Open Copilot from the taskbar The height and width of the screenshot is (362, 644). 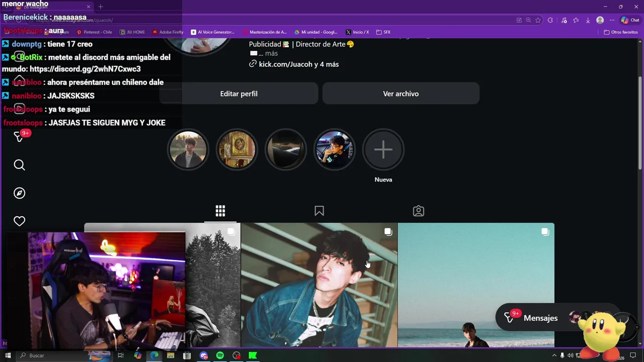[x=137, y=355]
